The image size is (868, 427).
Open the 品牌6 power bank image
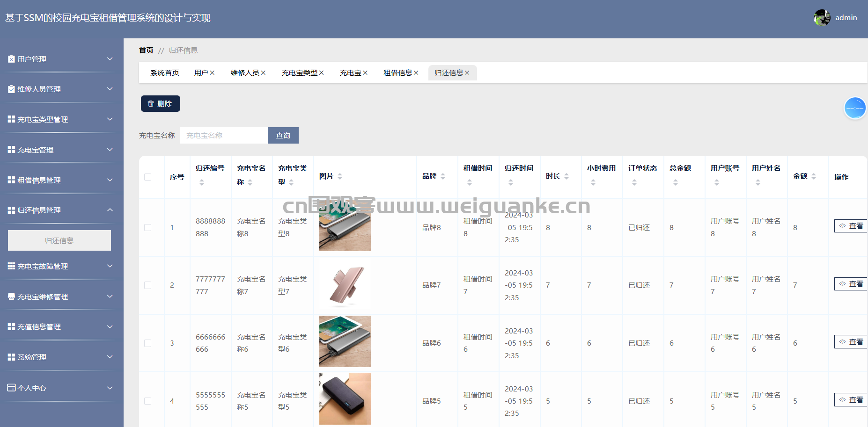(x=345, y=341)
